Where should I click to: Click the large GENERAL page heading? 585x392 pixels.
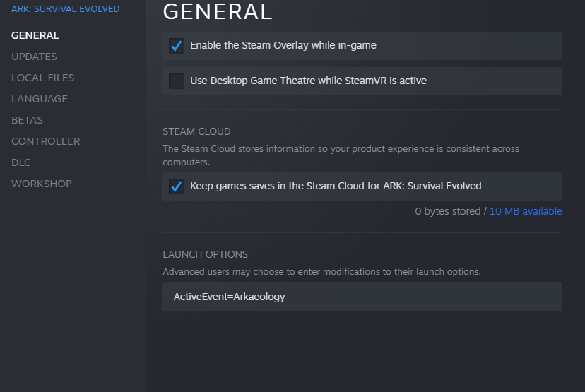pyautogui.click(x=218, y=12)
